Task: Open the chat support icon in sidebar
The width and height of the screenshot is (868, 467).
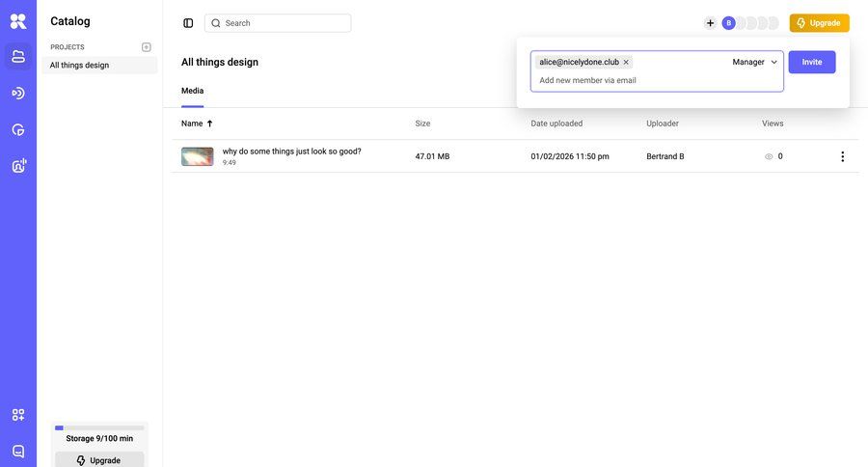Action: [x=18, y=451]
